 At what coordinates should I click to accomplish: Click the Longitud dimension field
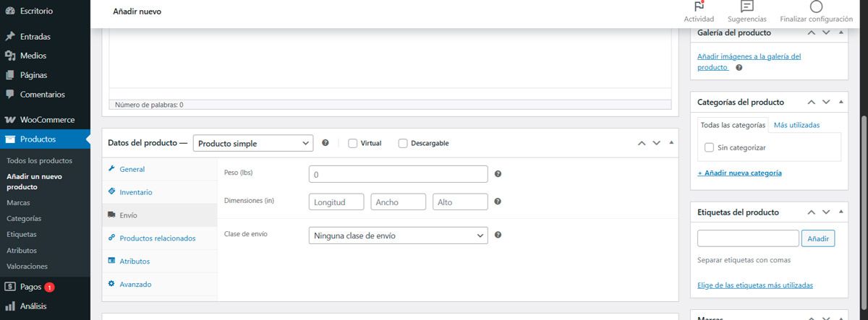pyautogui.click(x=336, y=202)
